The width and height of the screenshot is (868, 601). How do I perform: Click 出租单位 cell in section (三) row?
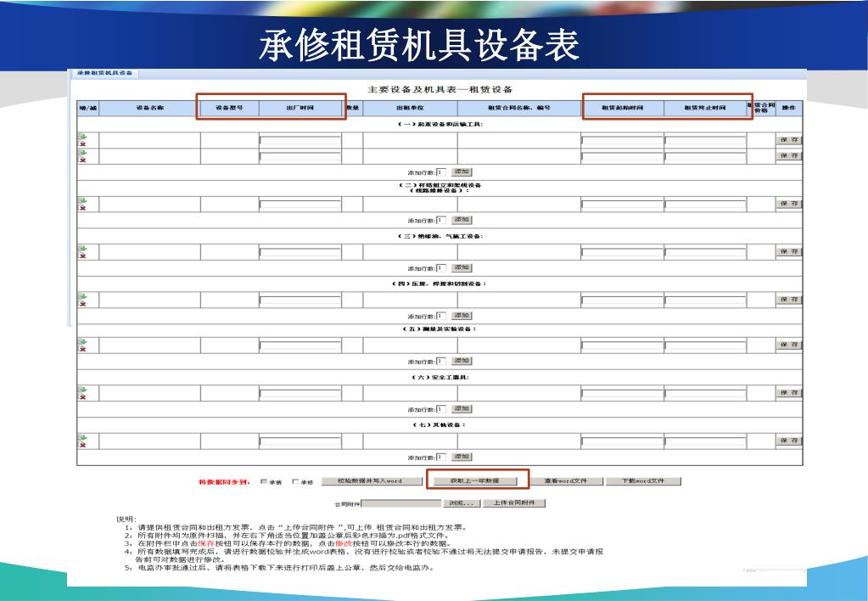[x=410, y=252]
